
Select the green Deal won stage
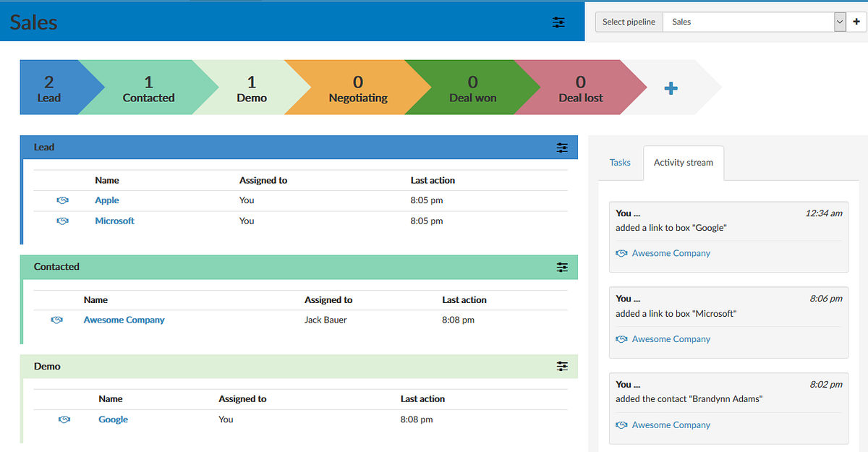point(472,88)
